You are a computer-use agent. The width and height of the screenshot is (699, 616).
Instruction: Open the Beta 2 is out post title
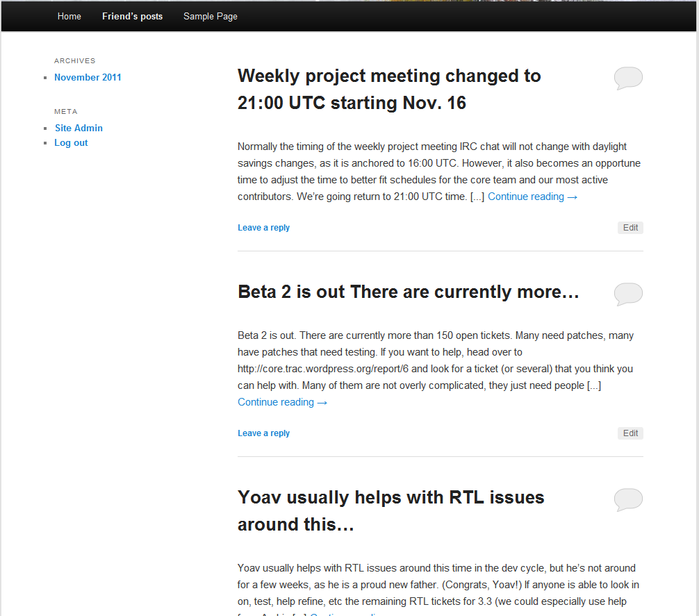(409, 292)
